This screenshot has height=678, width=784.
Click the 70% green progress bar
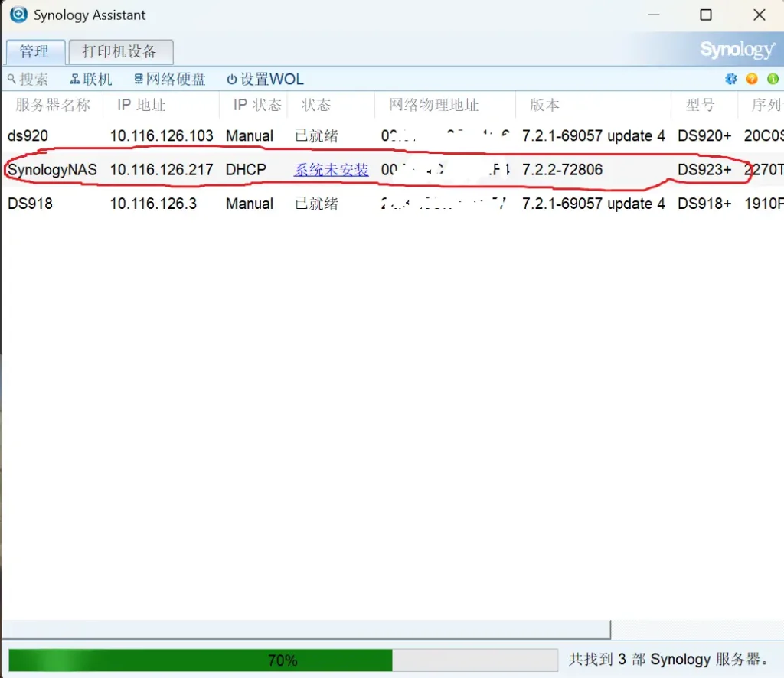pyautogui.click(x=201, y=660)
